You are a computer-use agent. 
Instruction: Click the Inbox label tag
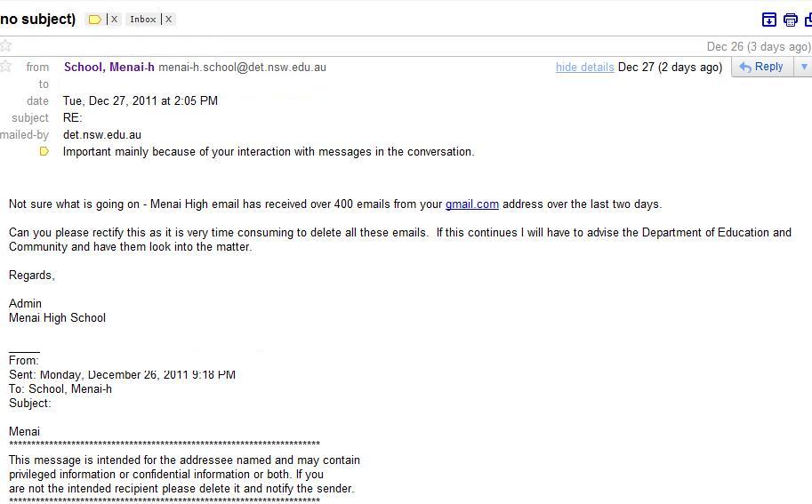click(142, 19)
